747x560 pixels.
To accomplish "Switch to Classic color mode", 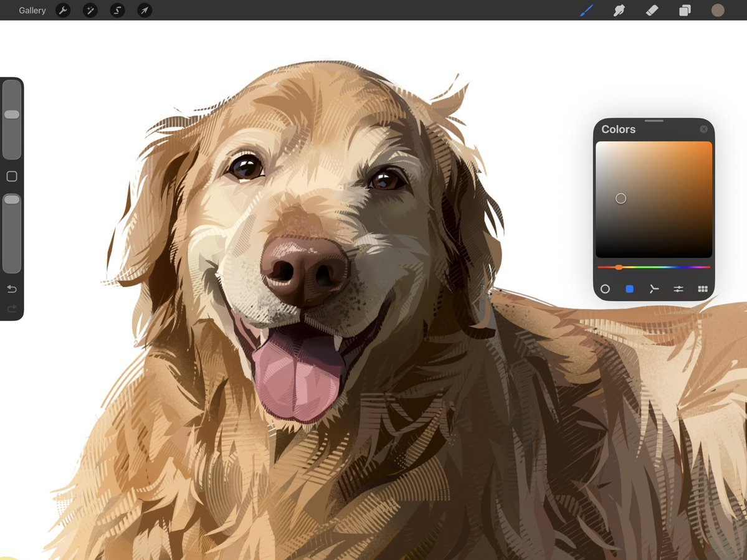I will 629,289.
